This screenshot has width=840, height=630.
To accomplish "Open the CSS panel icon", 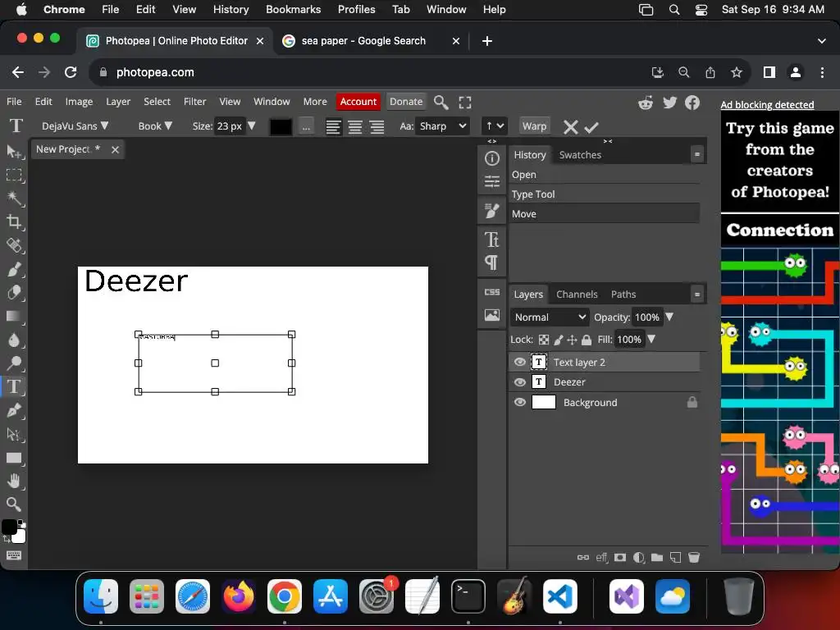I will coord(492,292).
